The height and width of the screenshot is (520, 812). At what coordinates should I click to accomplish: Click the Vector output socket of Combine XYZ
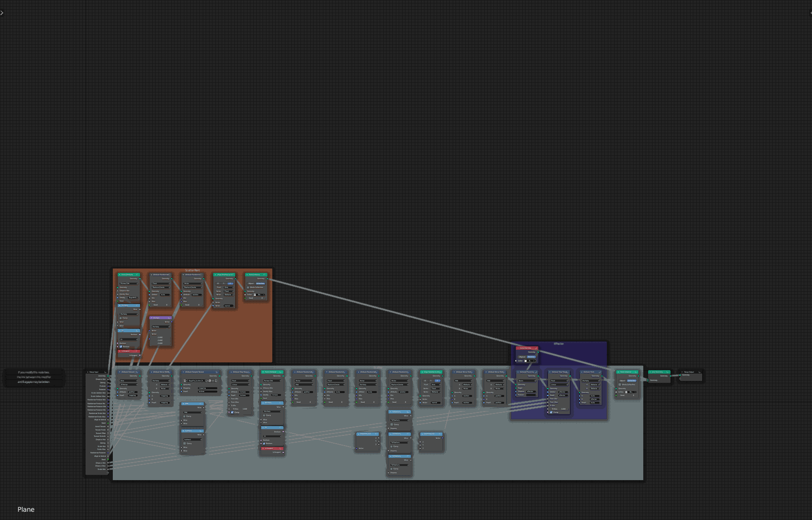point(442,438)
